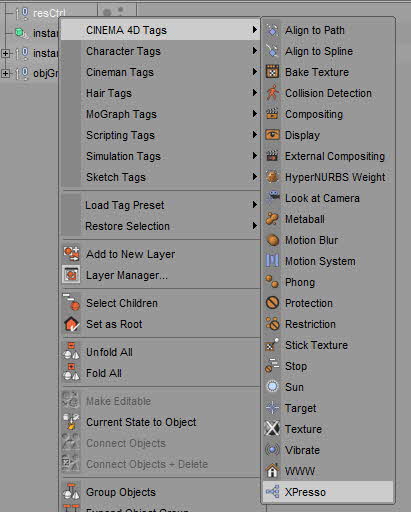Select the Phong tag icon
Viewport: 411px width, 512px height.
[272, 282]
